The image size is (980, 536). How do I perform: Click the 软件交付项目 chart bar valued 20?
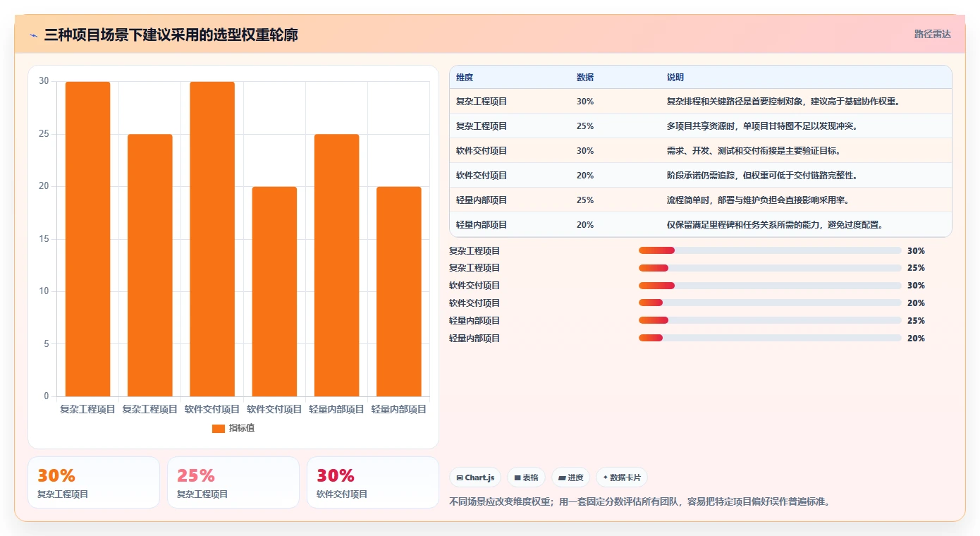(274, 291)
